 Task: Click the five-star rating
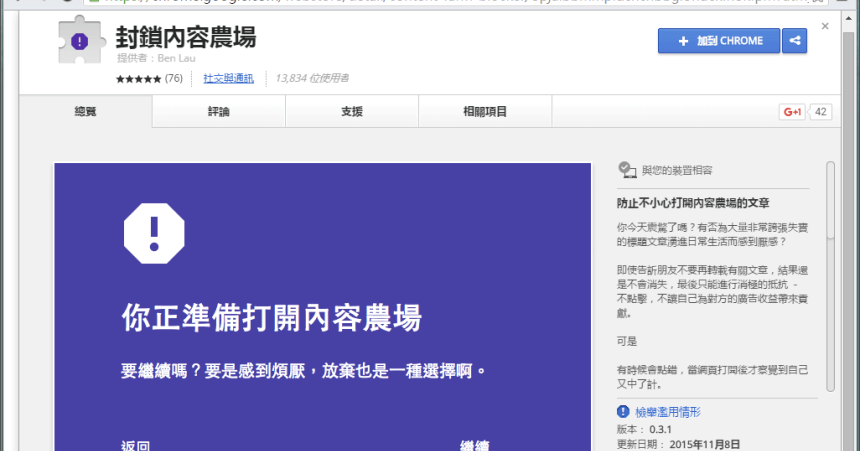click(x=138, y=78)
